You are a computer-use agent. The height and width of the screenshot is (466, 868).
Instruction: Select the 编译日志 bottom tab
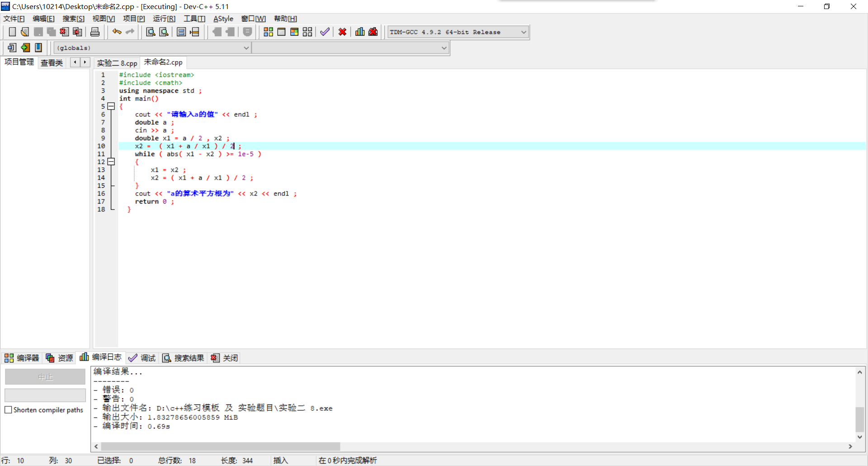click(x=100, y=357)
